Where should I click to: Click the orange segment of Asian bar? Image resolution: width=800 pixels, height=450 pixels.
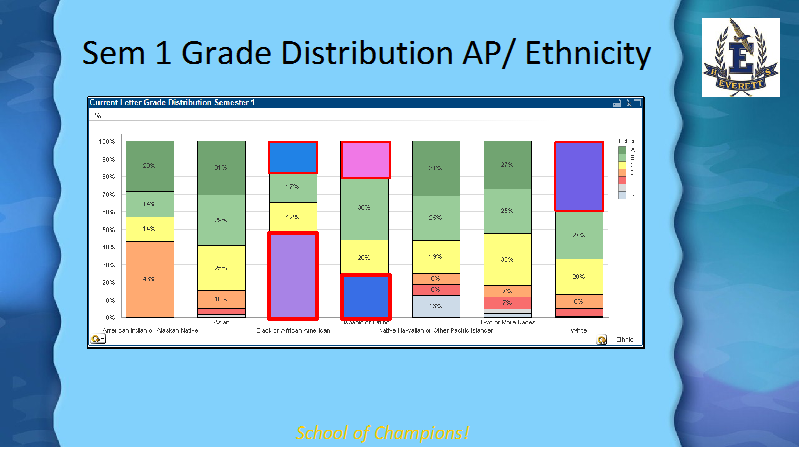coord(221,299)
